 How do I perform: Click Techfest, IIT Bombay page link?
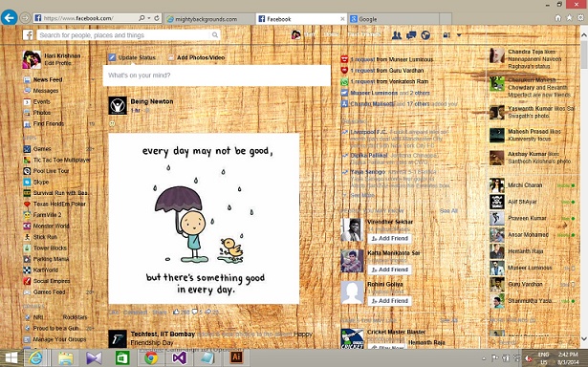[x=163, y=334]
